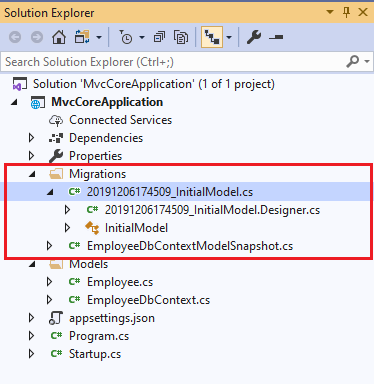The height and width of the screenshot is (384, 374).
Task: Select the Migrations folder label
Action: (97, 174)
